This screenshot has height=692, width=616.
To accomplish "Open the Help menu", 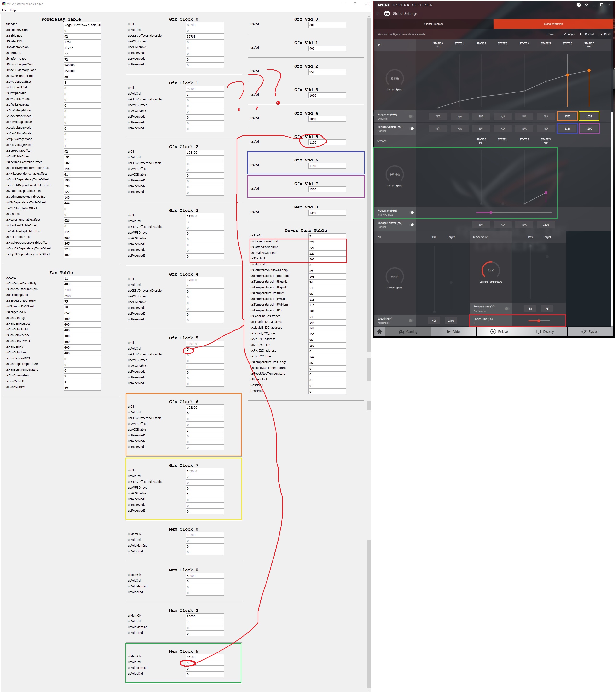I will [x=13, y=10].
